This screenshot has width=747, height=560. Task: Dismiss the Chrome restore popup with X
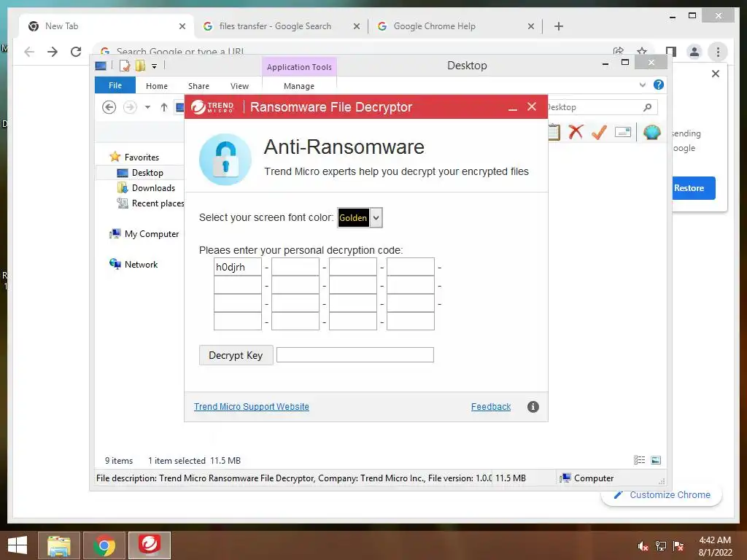pyautogui.click(x=715, y=74)
